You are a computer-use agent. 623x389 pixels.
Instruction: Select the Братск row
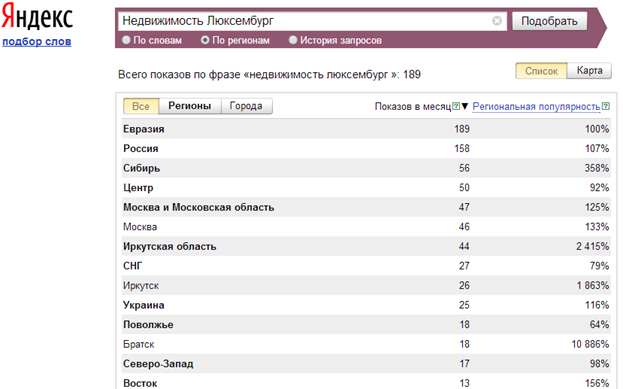pos(366,344)
